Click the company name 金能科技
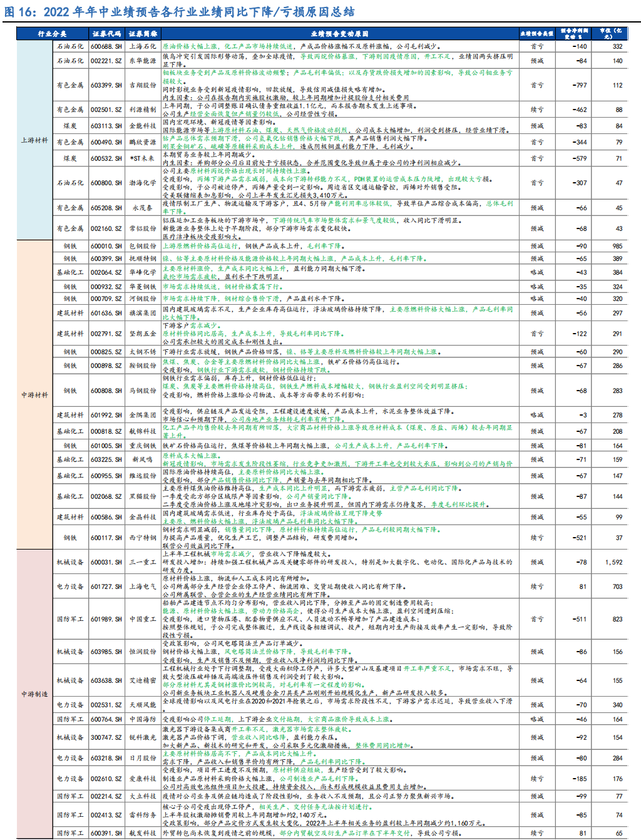641x840 pixels. [143, 126]
